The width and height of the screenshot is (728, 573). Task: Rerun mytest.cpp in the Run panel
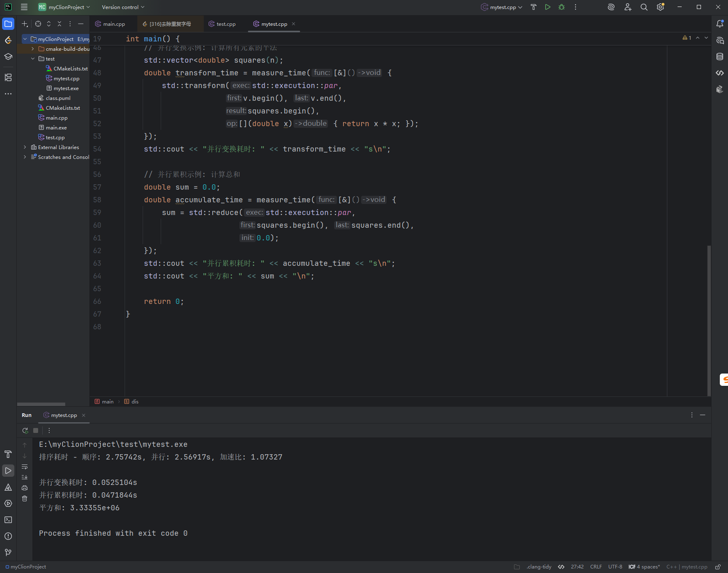click(x=25, y=430)
